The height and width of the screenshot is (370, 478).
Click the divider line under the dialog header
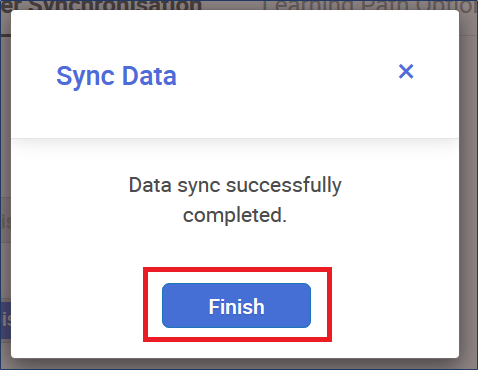(x=235, y=138)
